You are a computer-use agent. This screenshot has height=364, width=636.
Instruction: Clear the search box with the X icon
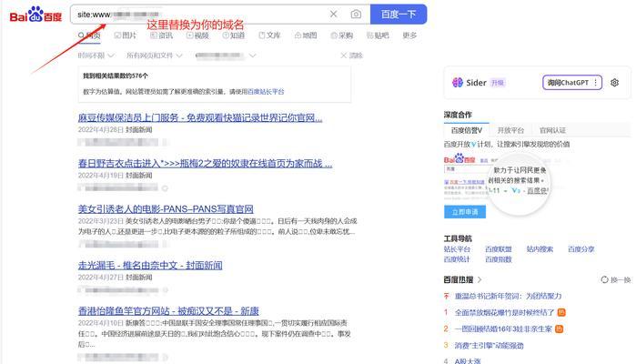click(333, 15)
